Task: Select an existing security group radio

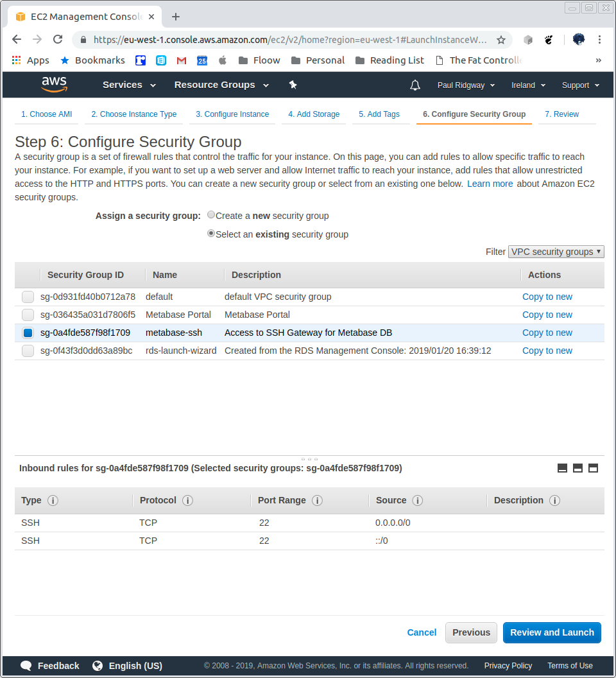Action: (x=211, y=234)
